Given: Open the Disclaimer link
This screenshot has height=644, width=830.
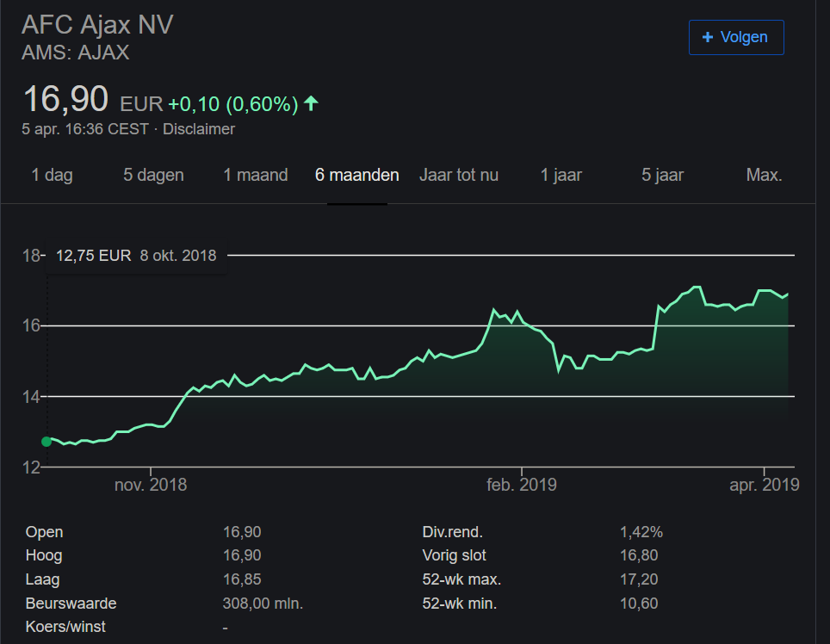Looking at the screenshot, I should (x=199, y=129).
